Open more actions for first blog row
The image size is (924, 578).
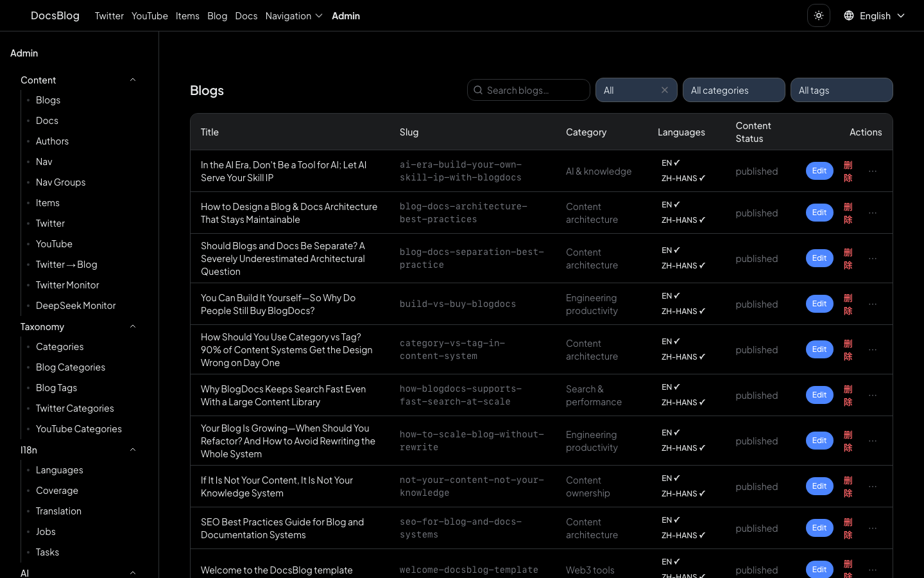(873, 171)
